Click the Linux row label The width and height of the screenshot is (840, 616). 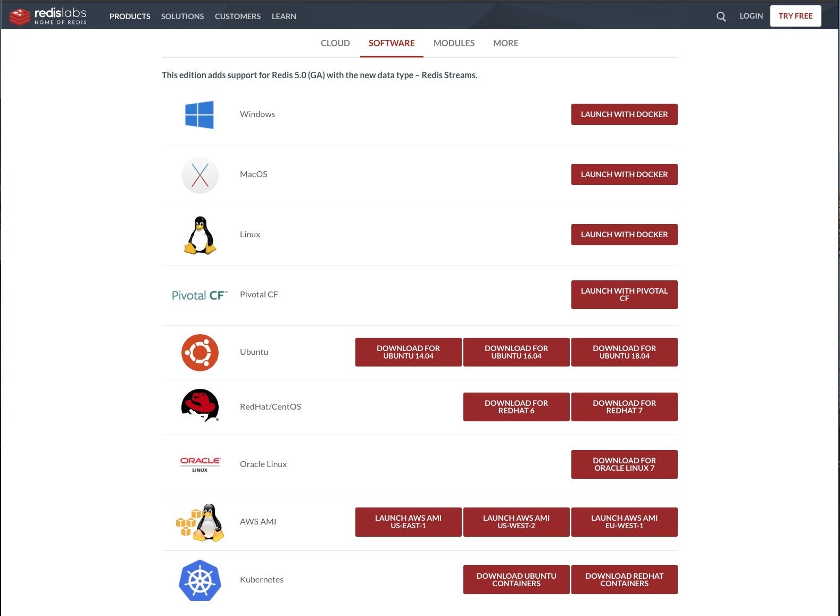coord(250,235)
